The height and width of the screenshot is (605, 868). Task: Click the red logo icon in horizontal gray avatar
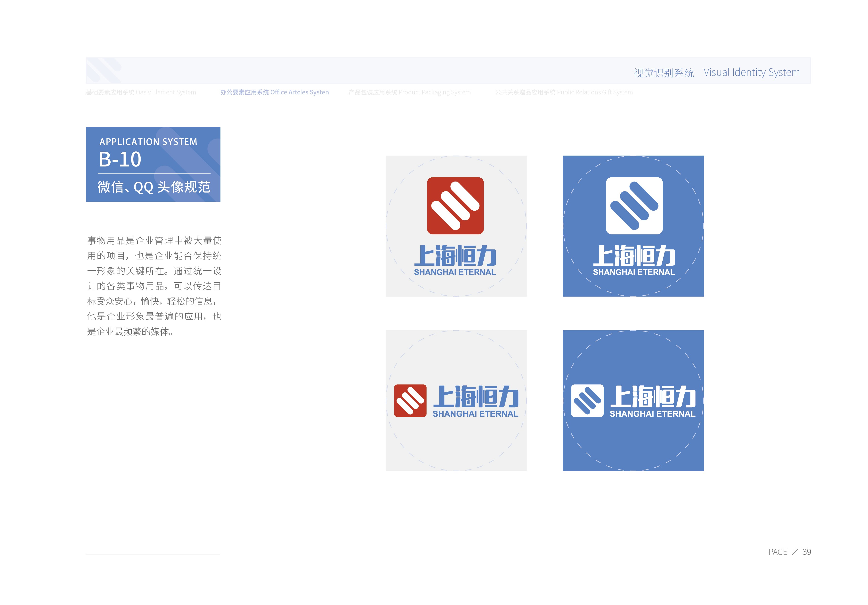tap(410, 401)
